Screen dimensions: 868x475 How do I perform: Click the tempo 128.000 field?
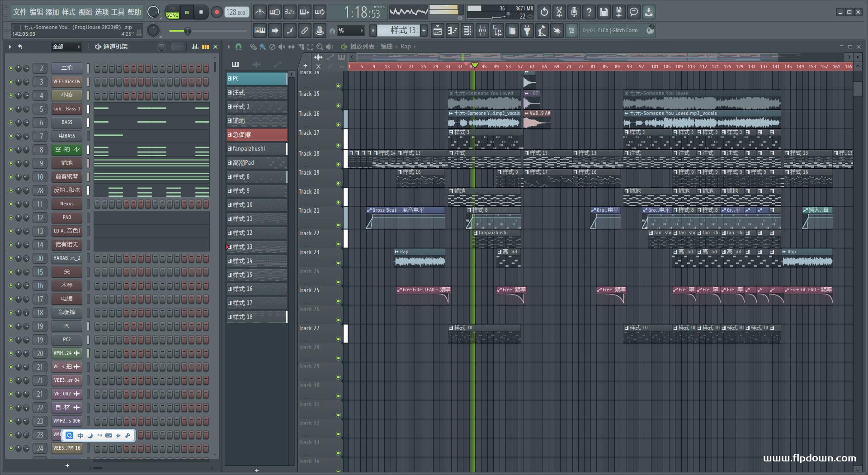[x=237, y=12]
